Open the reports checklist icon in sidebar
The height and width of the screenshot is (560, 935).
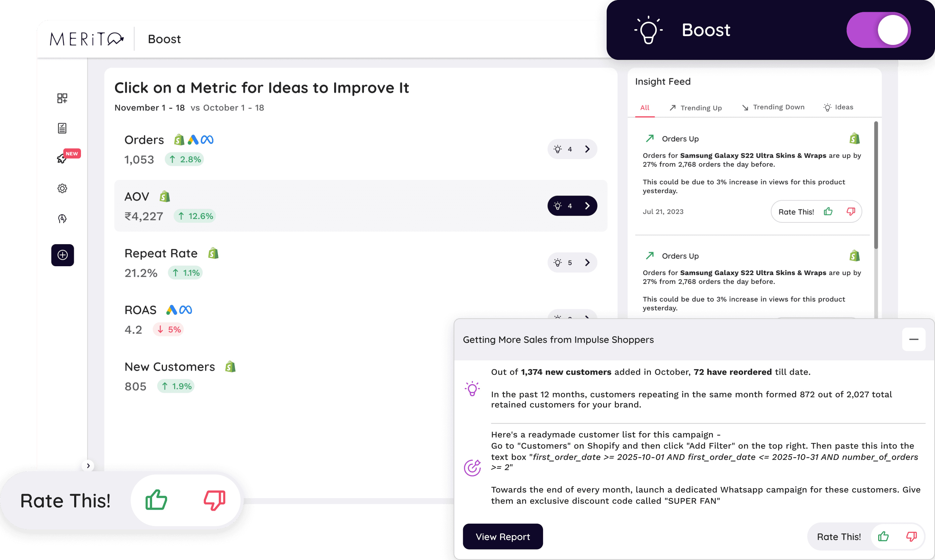tap(62, 128)
